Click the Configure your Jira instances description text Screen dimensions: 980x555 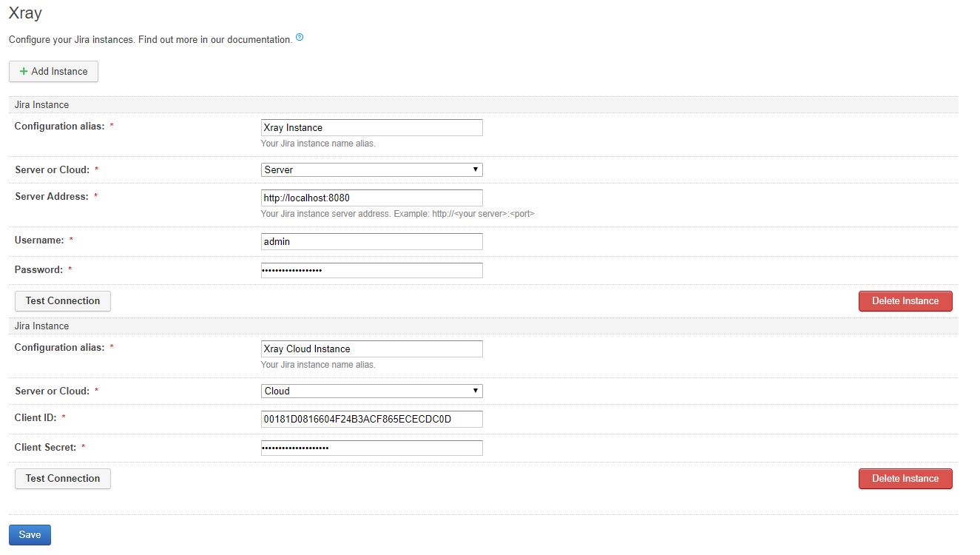coord(150,39)
